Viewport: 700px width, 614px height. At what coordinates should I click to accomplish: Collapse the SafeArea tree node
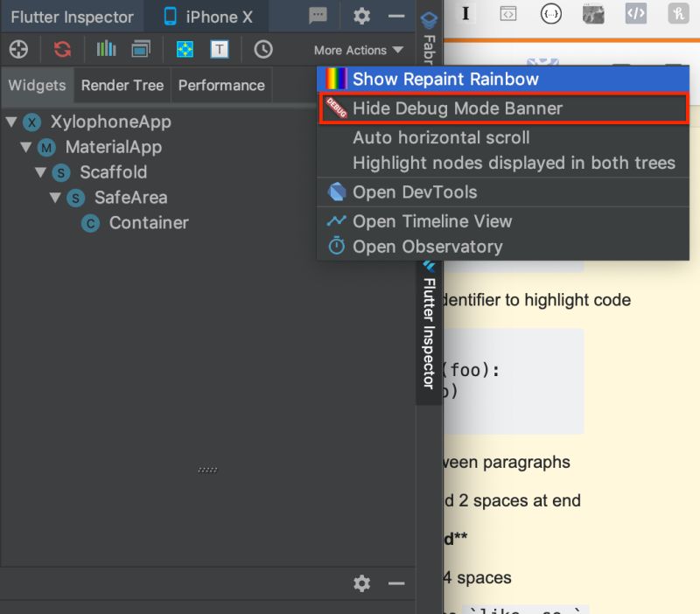tap(55, 197)
